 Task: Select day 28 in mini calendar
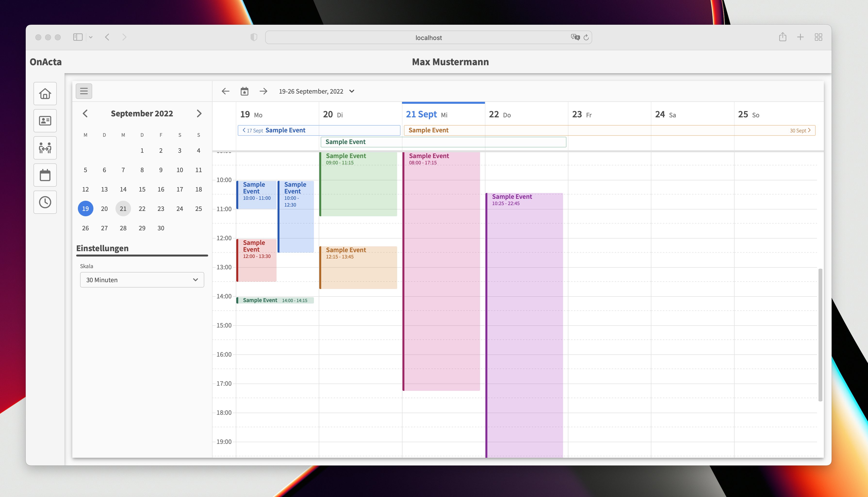point(123,228)
